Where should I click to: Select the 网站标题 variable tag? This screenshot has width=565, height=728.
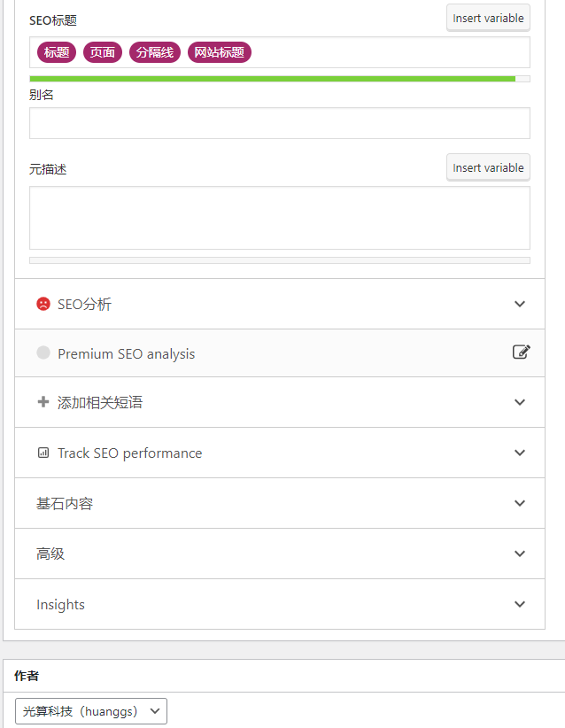coord(220,52)
